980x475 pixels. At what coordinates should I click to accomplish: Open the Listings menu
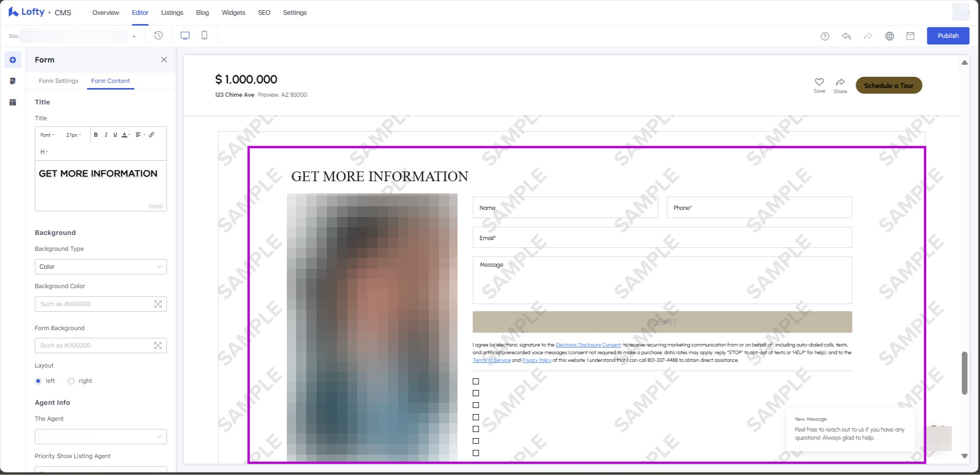pyautogui.click(x=172, y=13)
